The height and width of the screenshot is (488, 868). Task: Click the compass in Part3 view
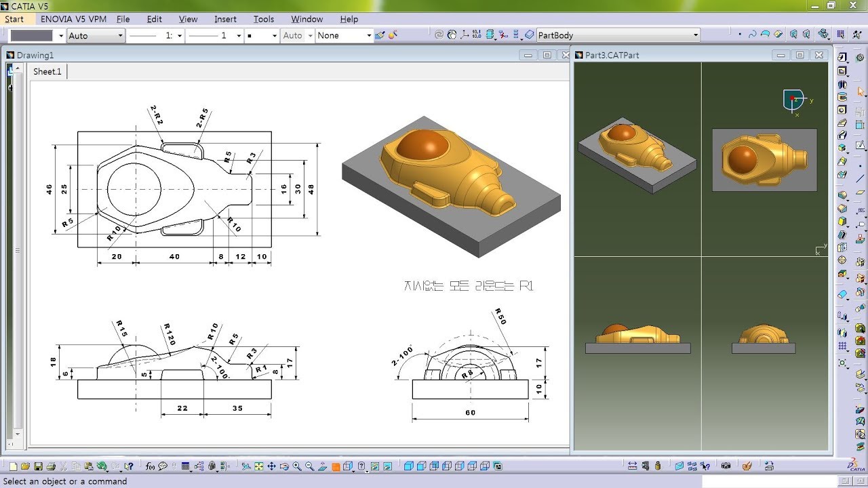(x=794, y=102)
